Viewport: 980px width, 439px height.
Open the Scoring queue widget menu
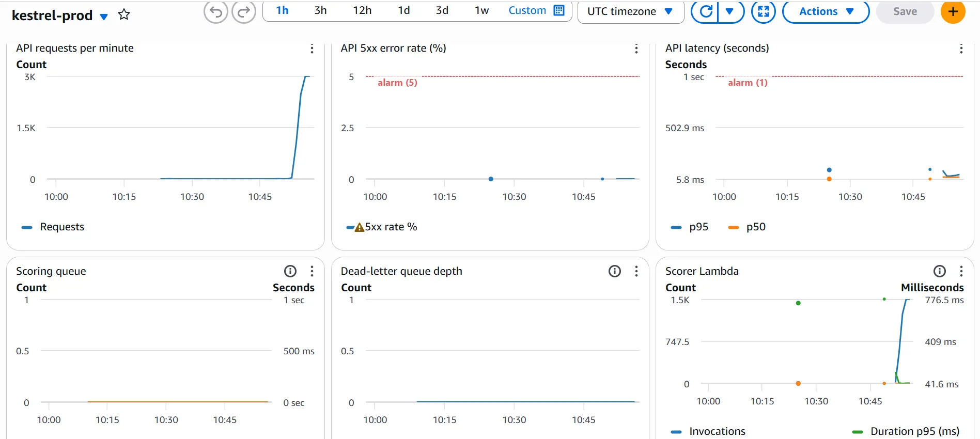312,271
